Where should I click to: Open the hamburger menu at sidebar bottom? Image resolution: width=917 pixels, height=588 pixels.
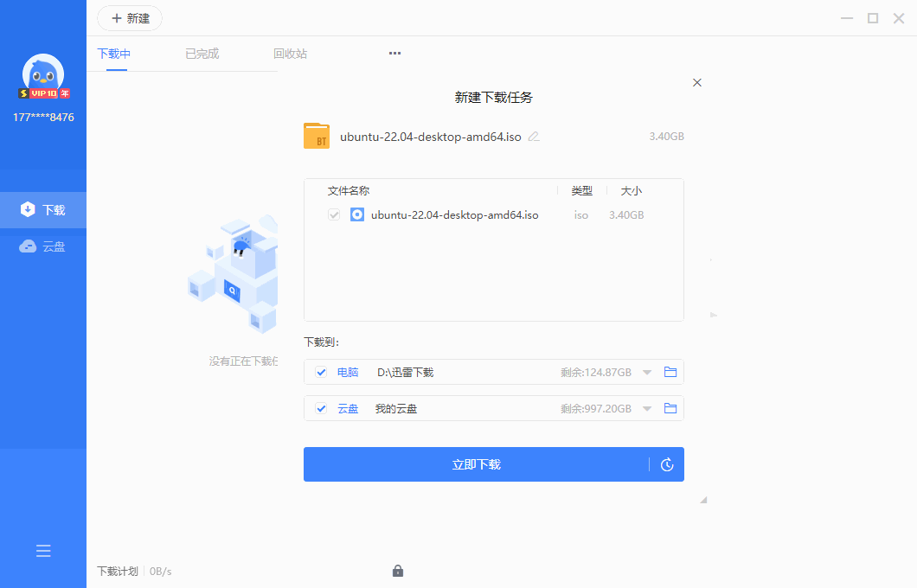(43, 551)
